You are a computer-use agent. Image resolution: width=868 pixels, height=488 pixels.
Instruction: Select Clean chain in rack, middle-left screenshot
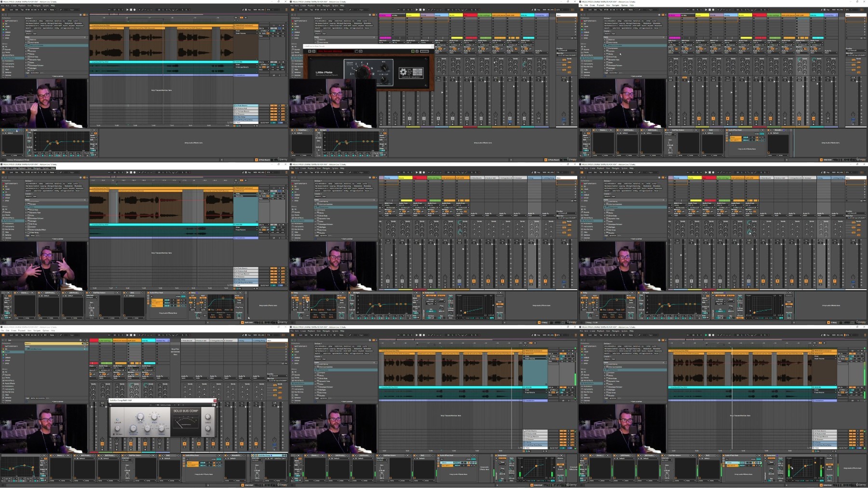pos(157,300)
